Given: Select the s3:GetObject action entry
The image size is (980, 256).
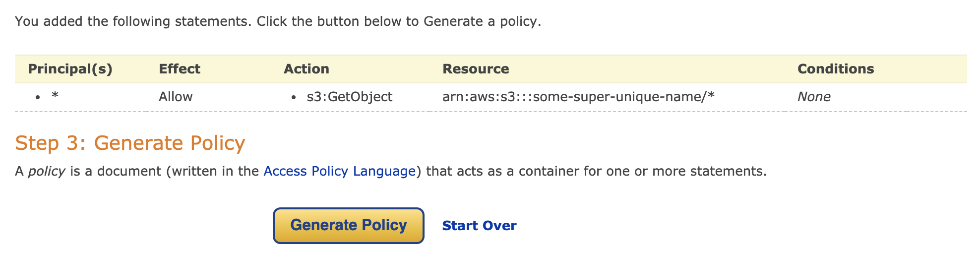Looking at the screenshot, I should click(349, 97).
